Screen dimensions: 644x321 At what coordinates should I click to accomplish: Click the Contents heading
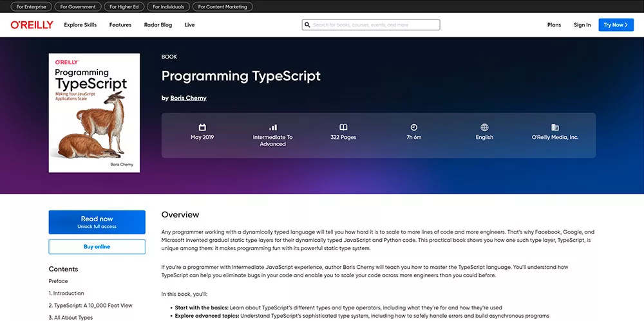tap(63, 270)
